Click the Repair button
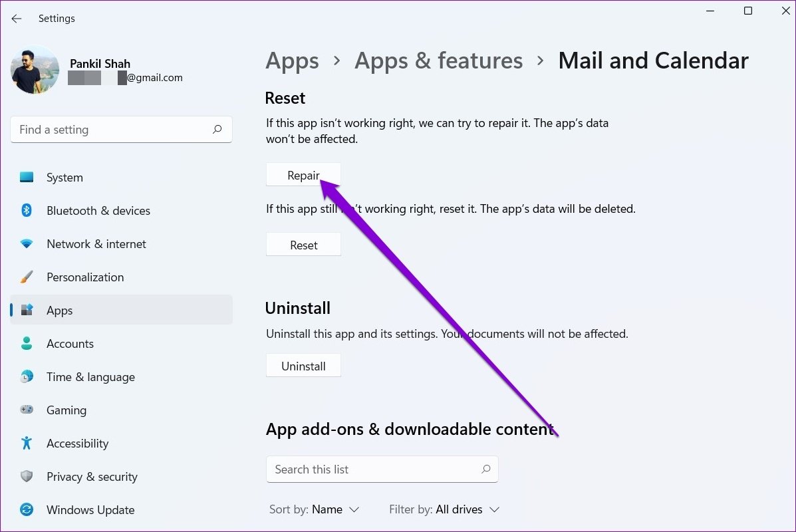 pos(303,175)
